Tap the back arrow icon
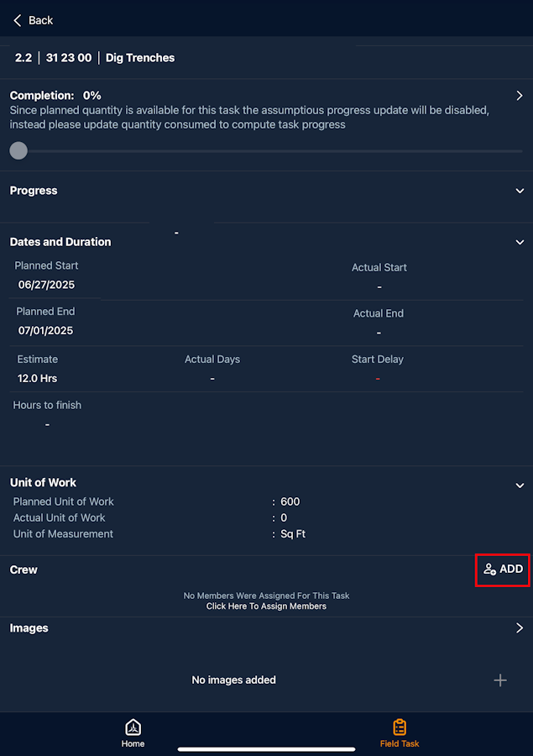 18,20
